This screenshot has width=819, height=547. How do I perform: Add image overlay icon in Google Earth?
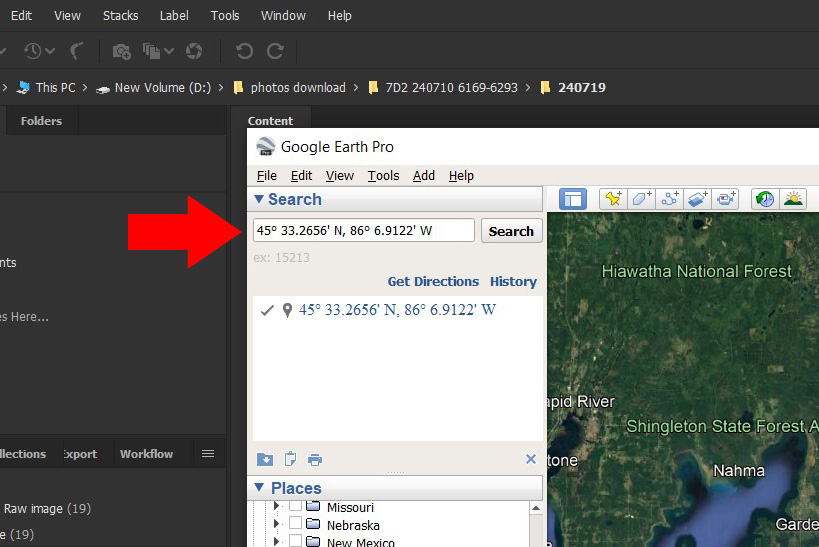coord(697,199)
